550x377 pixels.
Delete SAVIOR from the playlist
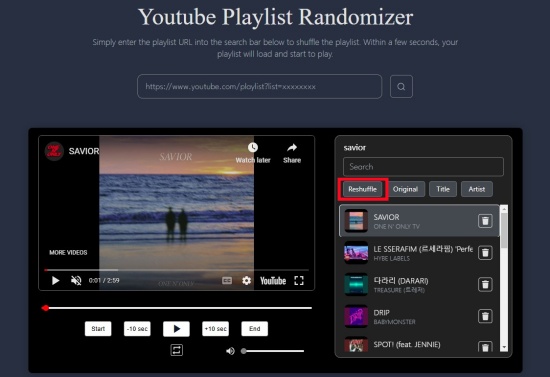coord(485,221)
